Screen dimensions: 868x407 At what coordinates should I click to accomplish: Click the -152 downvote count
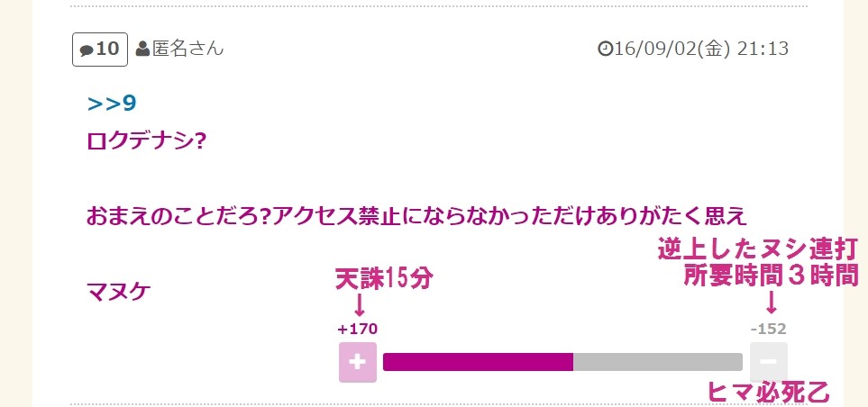(x=768, y=329)
